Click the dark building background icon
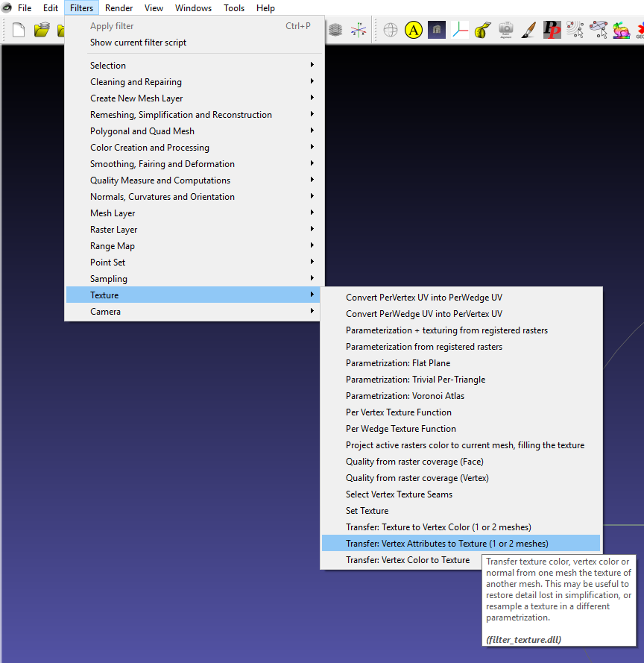The image size is (644, 663). pos(437,30)
